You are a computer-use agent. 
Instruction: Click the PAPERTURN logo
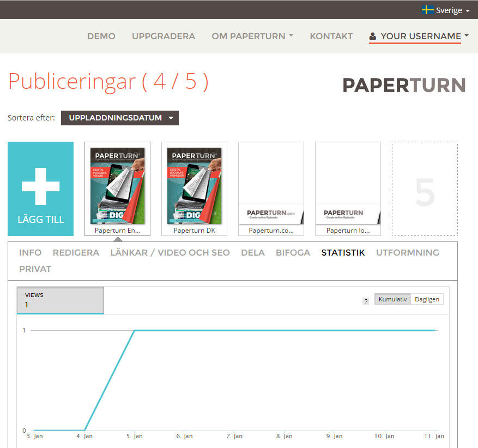coord(404,85)
